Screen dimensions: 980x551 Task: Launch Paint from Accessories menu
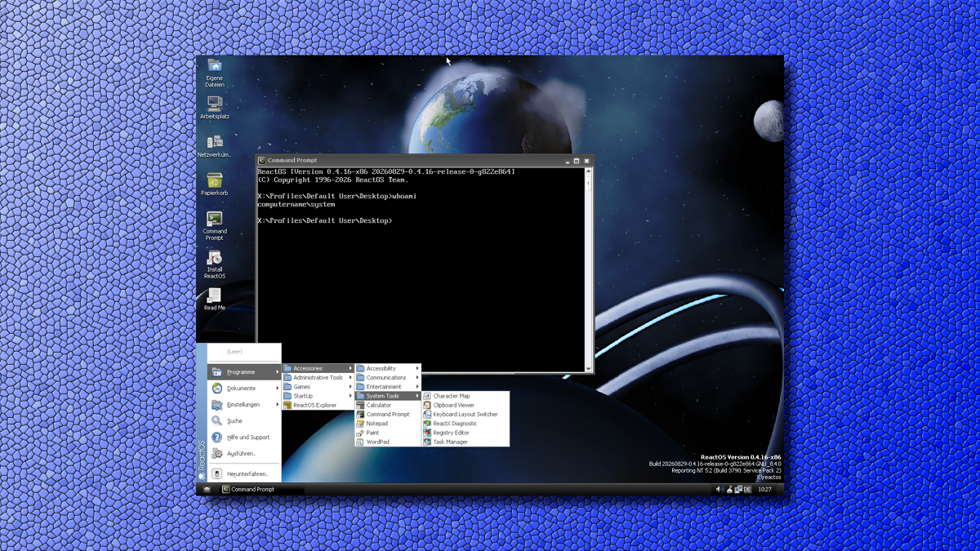click(388, 433)
